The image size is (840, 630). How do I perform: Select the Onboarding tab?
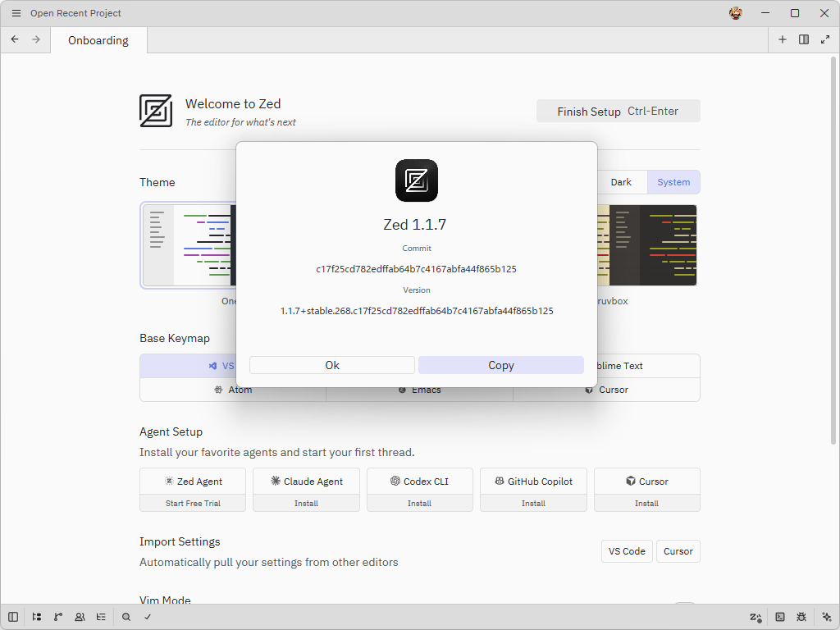point(98,40)
